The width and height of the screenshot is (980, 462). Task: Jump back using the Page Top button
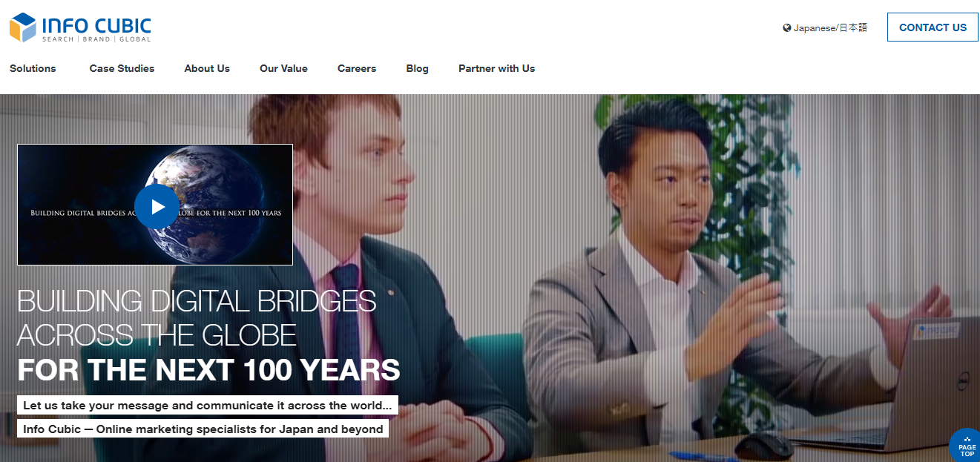tap(965, 446)
